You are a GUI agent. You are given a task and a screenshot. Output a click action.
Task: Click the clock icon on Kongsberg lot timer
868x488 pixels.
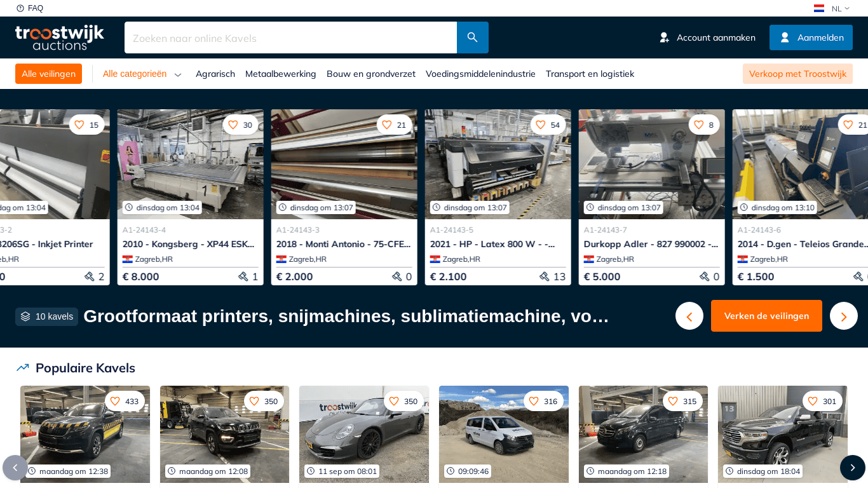click(129, 207)
